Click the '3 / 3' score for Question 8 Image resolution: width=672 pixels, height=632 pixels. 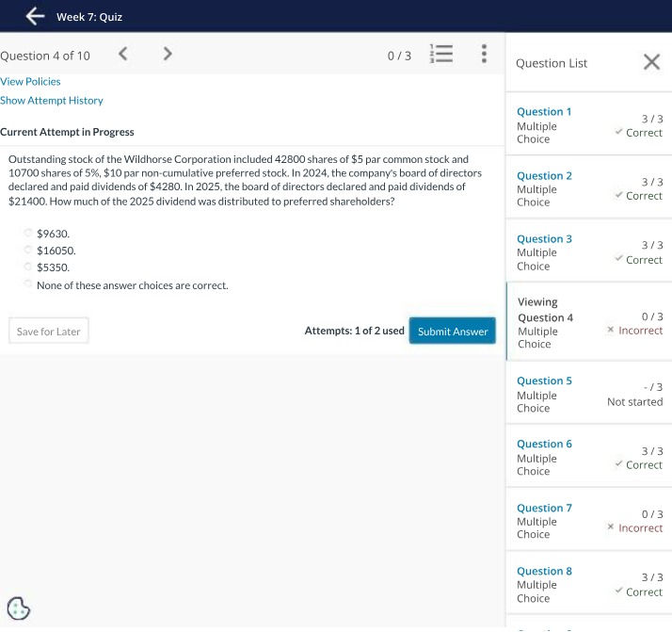click(652, 577)
